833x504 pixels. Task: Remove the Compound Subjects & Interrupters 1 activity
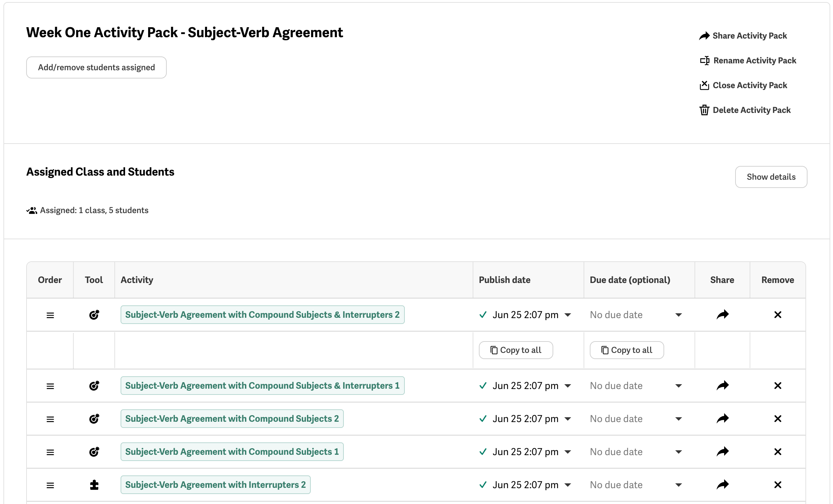778,386
